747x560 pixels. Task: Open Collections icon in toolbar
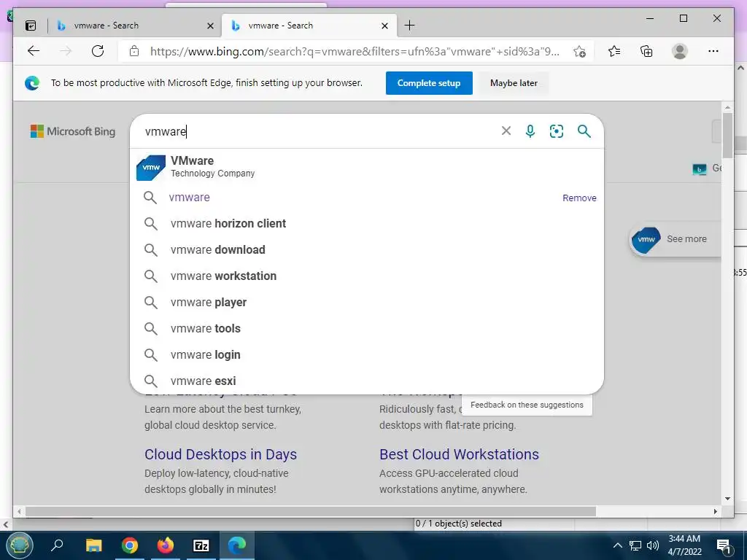(x=646, y=51)
